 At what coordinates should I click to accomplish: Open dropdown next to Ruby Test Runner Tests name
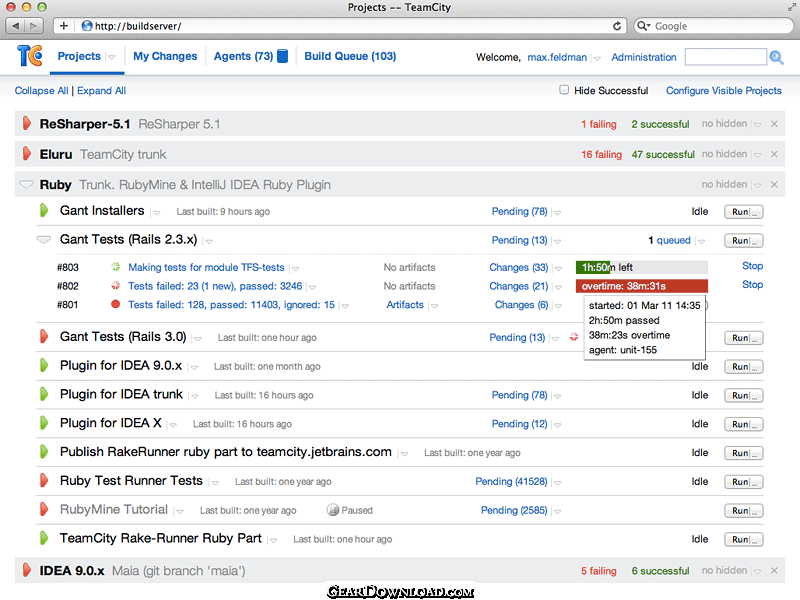coord(215,482)
